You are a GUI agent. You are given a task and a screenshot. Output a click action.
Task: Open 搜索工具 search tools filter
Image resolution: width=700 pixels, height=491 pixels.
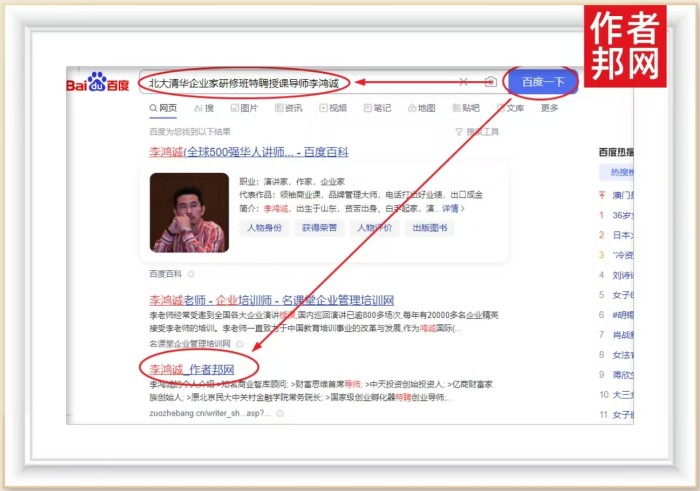475,132
